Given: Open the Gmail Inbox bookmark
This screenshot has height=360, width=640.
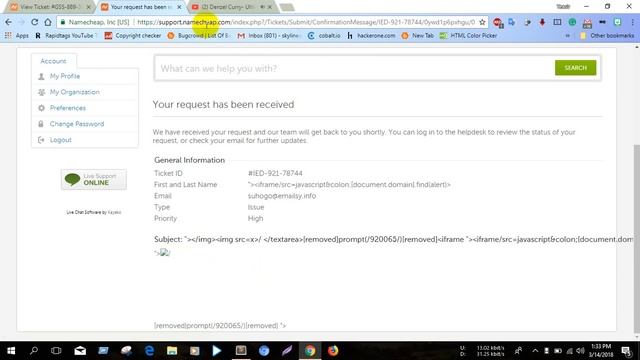Looking at the screenshot, I should tap(269, 36).
